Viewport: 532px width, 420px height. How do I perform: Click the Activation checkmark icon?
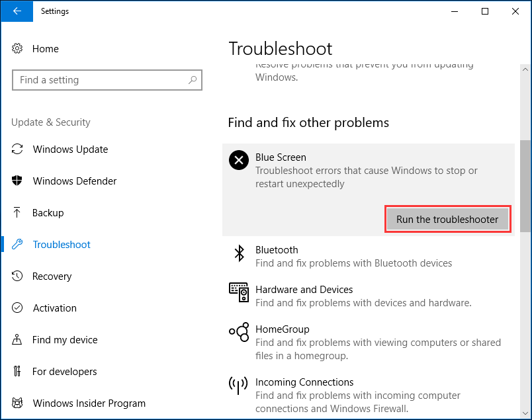pos(17,308)
